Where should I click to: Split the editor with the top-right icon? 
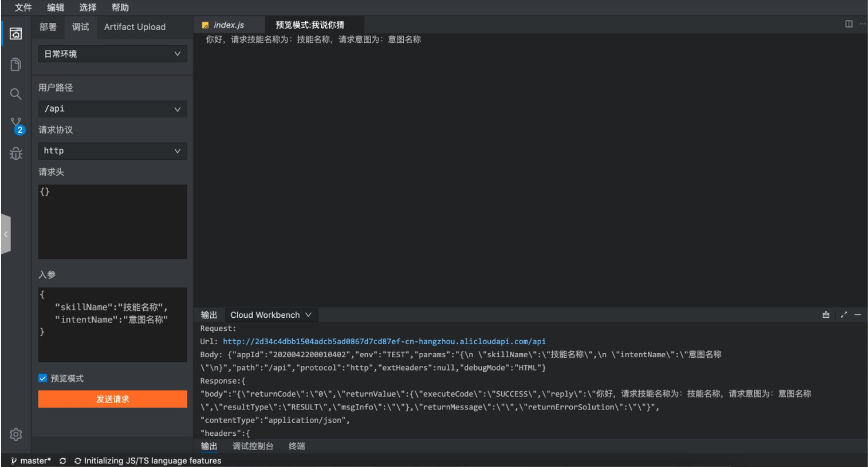tap(849, 23)
